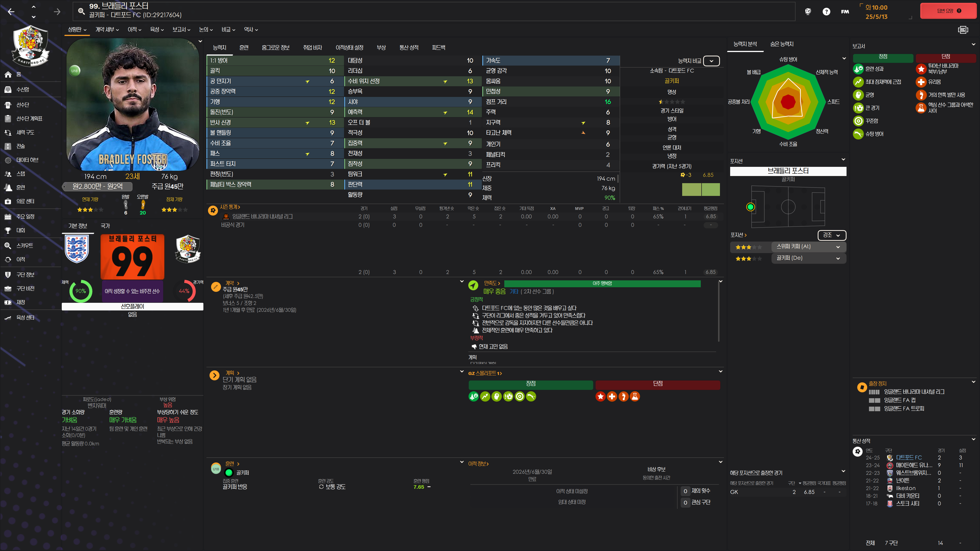Select the previous player with up chevron
This screenshot has height=551, width=980.
tap(33, 6)
